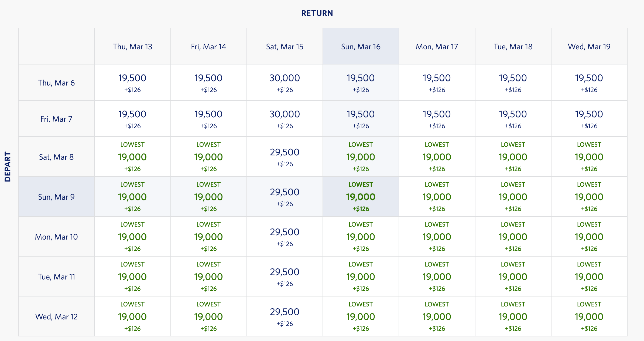
Task: Select Tue, Mar 11 depart, Fri, Mar 14 return fare
Action: tap(208, 277)
